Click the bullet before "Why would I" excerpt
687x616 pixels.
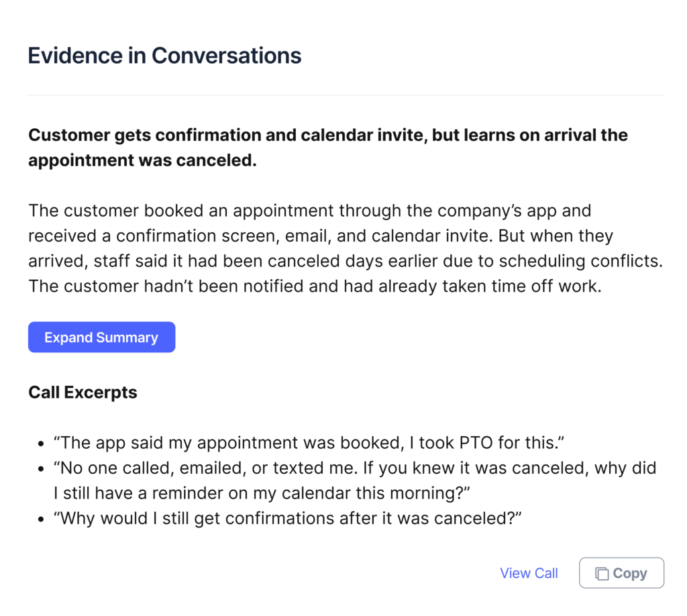pos(41,519)
